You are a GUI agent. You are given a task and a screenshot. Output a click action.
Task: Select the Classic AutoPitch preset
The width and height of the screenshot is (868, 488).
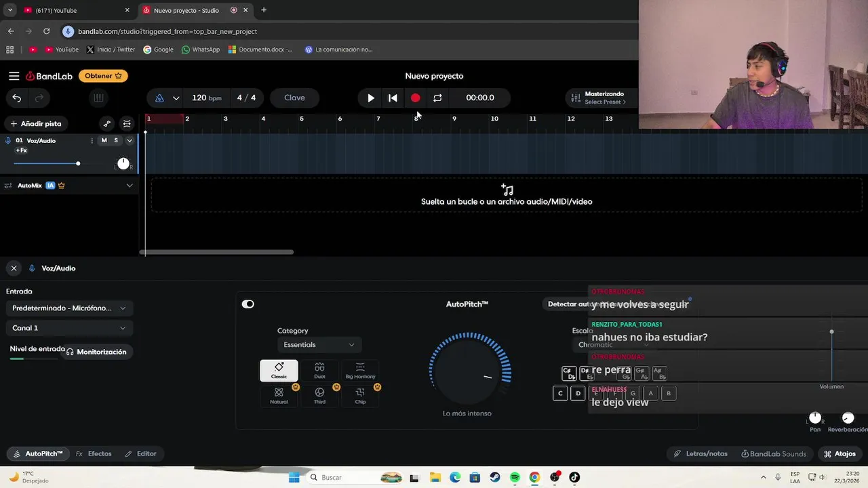click(x=279, y=371)
